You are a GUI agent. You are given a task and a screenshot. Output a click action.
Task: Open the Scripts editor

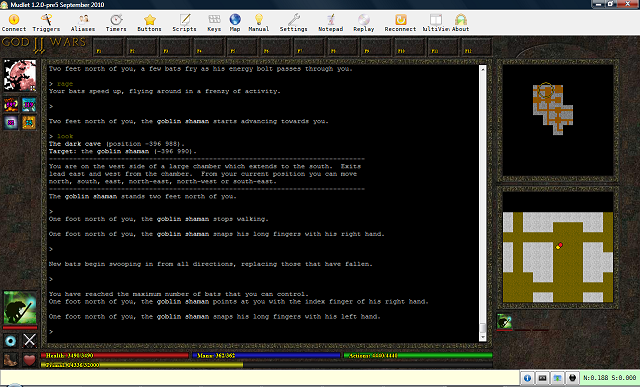pos(184,23)
